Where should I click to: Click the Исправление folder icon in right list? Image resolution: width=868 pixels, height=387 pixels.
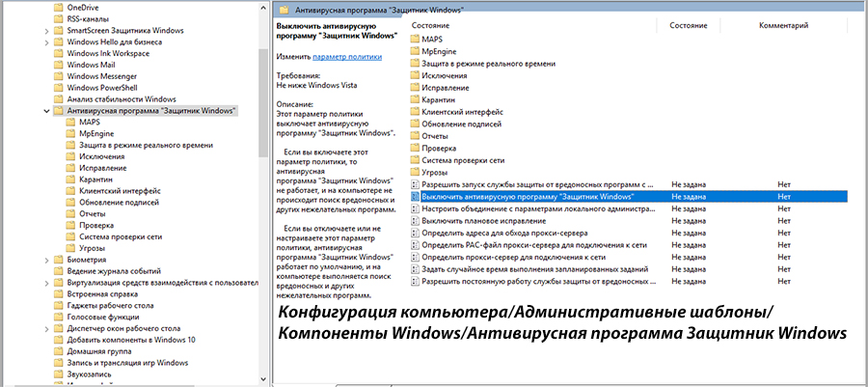(415, 88)
